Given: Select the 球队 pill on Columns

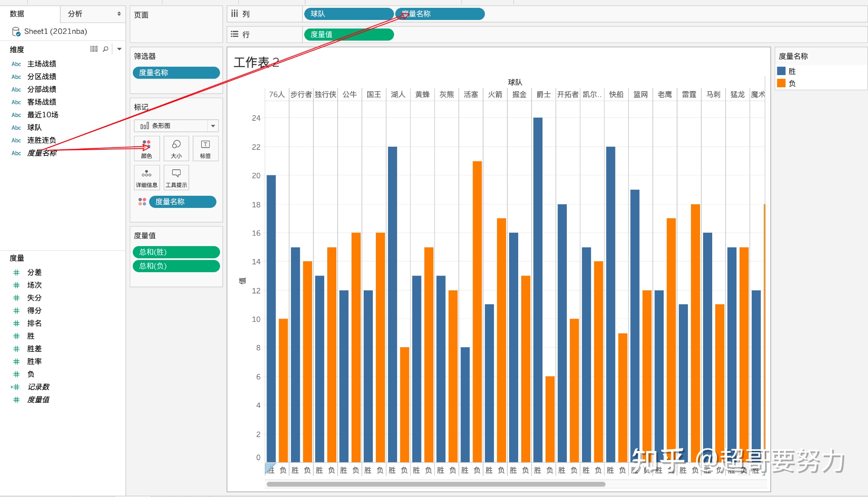Looking at the screenshot, I should click(349, 14).
